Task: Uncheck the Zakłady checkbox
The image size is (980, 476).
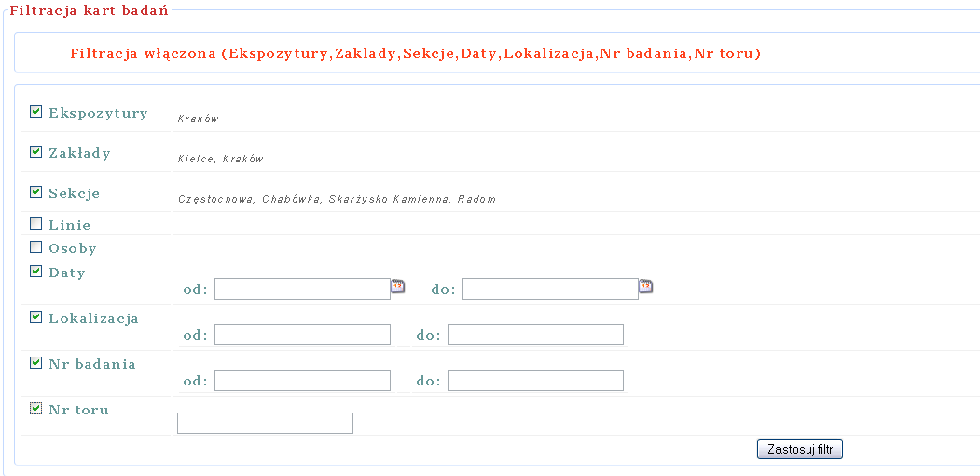Action: point(36,152)
